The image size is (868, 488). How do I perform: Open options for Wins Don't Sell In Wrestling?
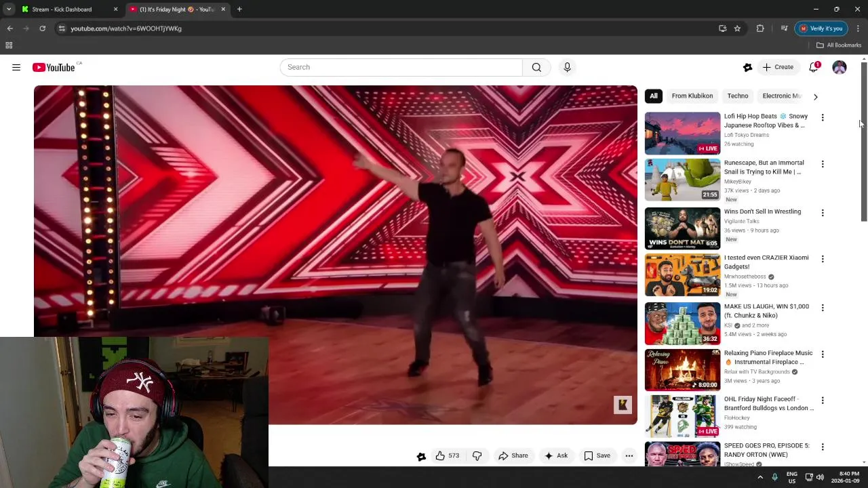[x=823, y=213]
